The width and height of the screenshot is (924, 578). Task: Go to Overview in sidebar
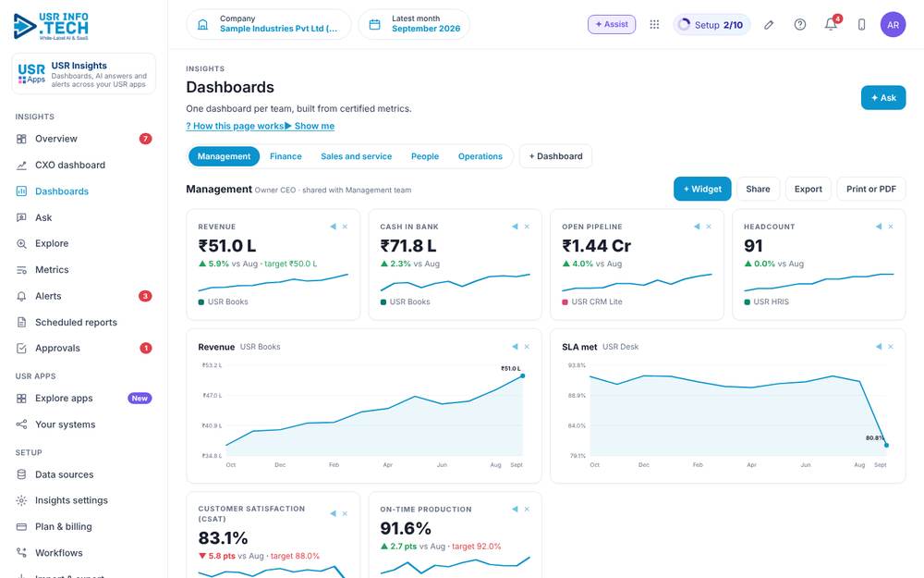click(x=84, y=139)
